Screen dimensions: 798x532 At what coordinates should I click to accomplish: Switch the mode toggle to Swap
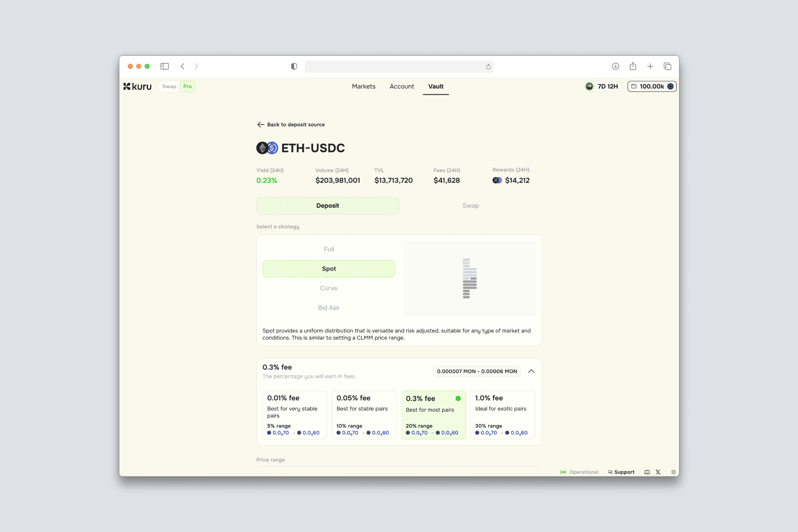tap(169, 86)
